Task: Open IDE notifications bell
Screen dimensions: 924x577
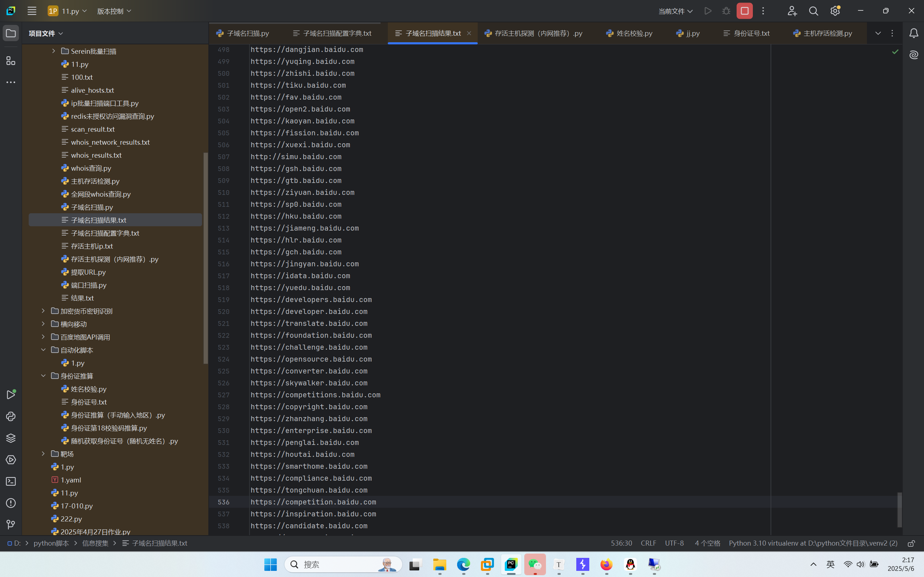Action: (914, 34)
